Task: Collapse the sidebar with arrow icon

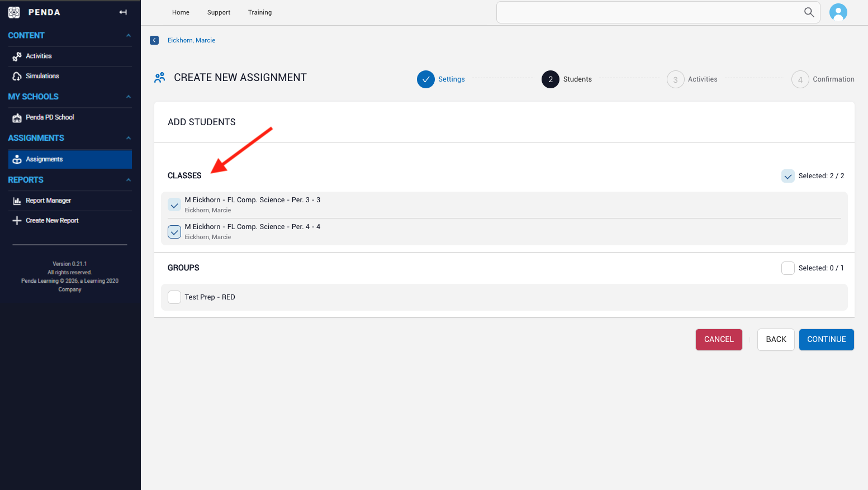Action: coord(123,12)
